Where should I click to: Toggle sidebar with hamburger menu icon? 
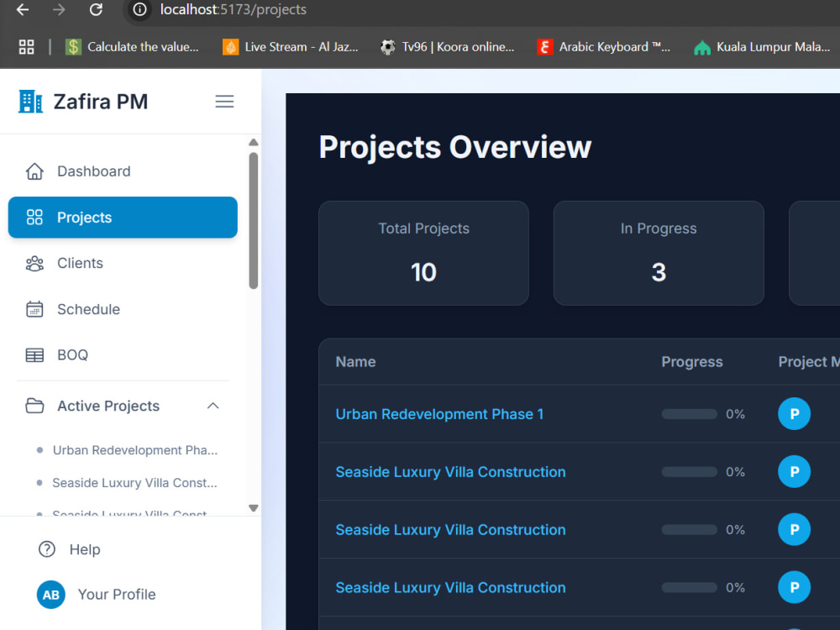tap(224, 102)
